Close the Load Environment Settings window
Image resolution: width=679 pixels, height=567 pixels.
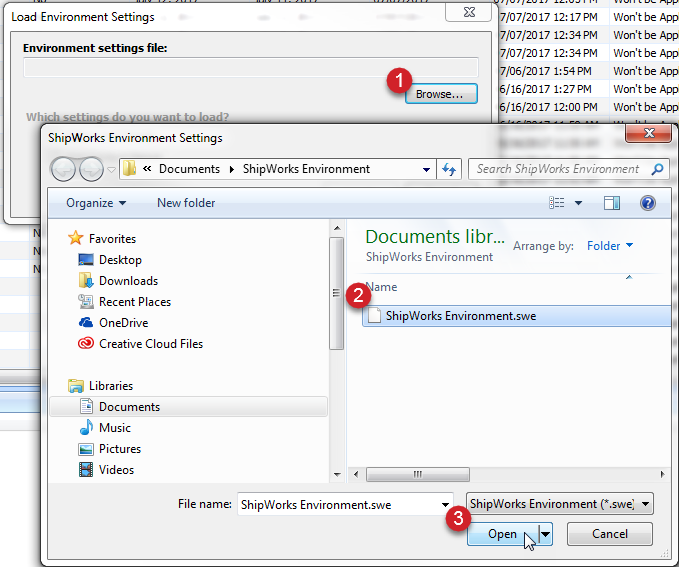tap(469, 12)
